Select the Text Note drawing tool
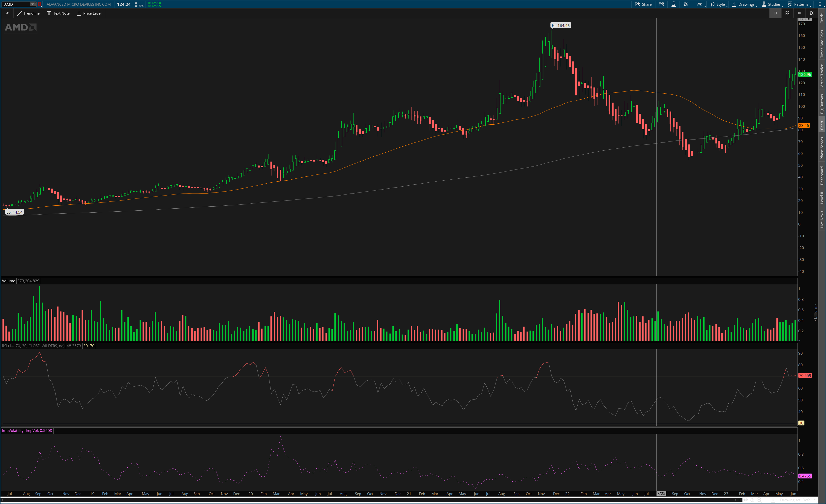 click(58, 13)
